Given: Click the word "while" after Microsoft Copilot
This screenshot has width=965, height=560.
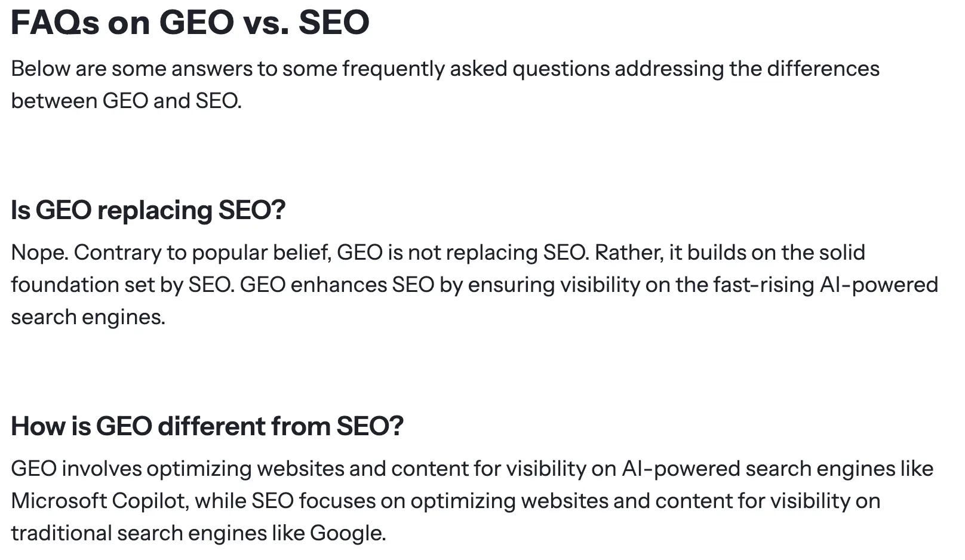Looking at the screenshot, I should [220, 501].
